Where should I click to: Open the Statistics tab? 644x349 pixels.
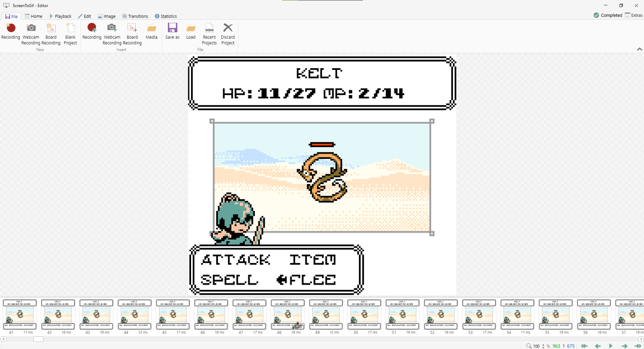(x=165, y=16)
